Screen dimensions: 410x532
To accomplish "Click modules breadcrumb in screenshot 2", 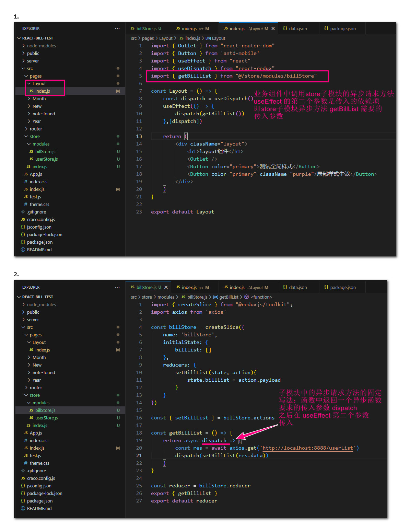I will (166, 297).
